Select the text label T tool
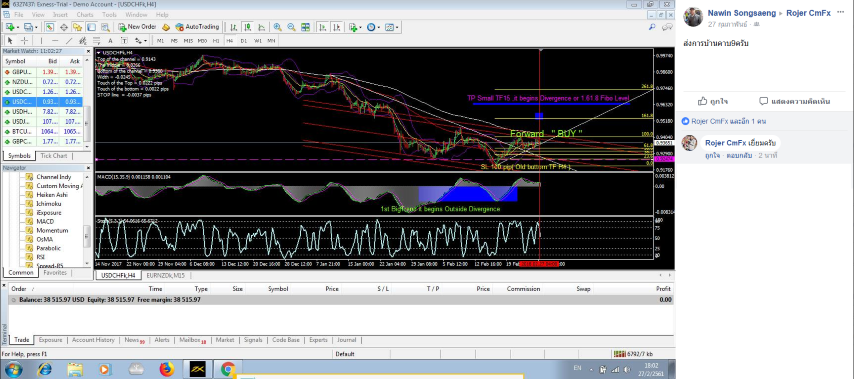This screenshot has height=379, width=854. pos(124,40)
